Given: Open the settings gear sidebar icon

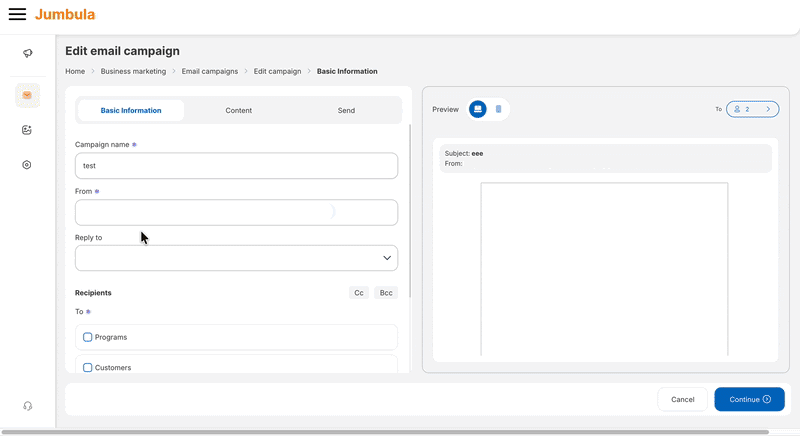Looking at the screenshot, I should 28,165.
